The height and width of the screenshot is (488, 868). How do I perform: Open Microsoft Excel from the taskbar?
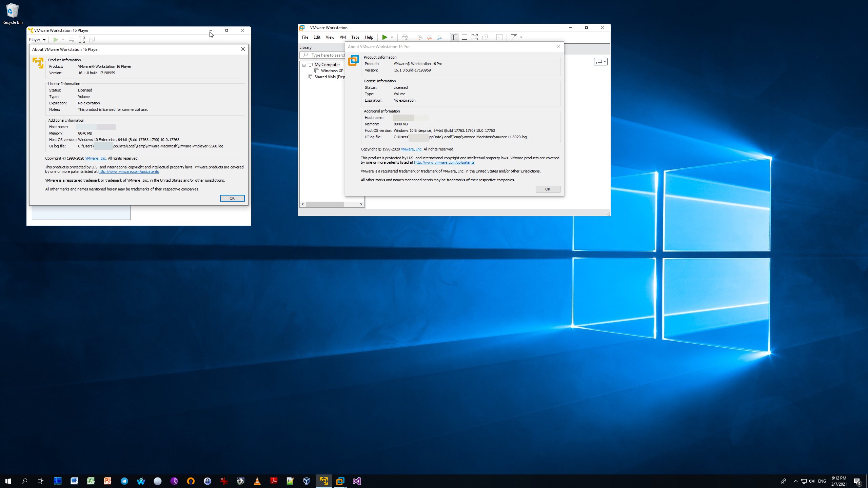91,481
